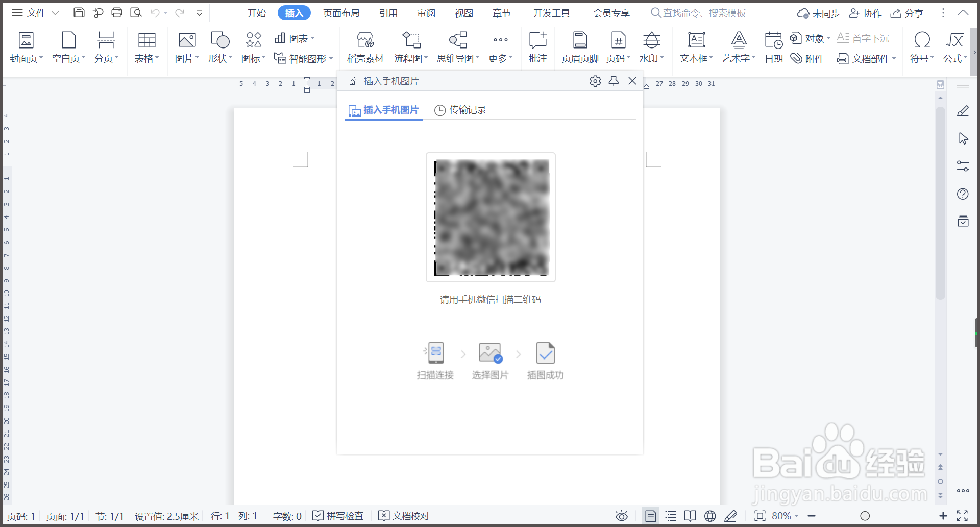This screenshot has width=980, height=527.
Task: Click the QR code image
Action: point(491,217)
